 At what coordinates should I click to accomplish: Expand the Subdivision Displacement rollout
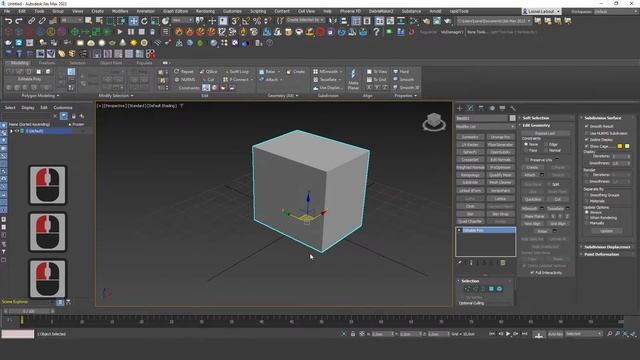(x=607, y=247)
